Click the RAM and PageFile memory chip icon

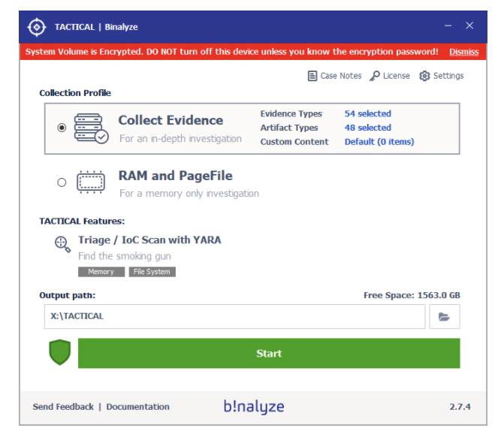(x=91, y=182)
